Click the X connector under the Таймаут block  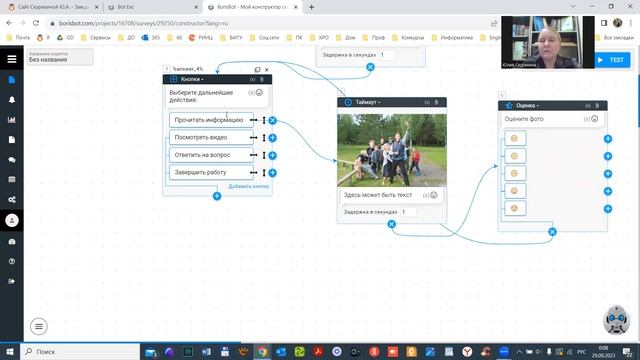tap(391, 224)
